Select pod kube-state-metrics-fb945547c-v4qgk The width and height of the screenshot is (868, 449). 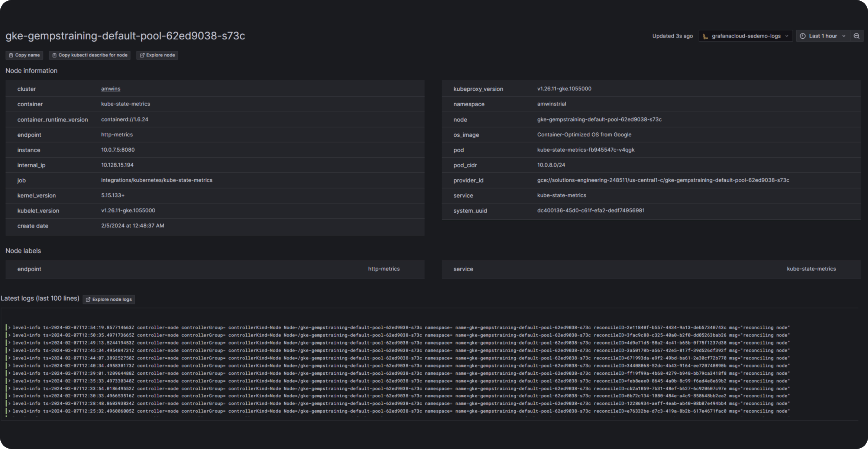tap(586, 150)
